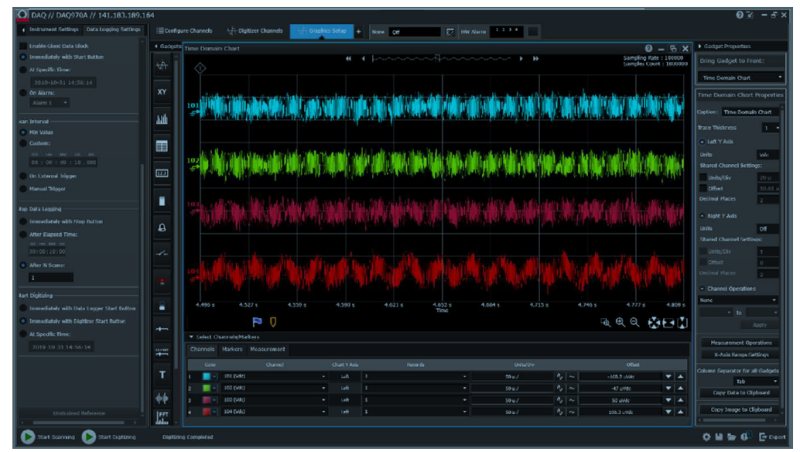Click the zoom in magnifier icon
800x452 pixels.
(620, 322)
